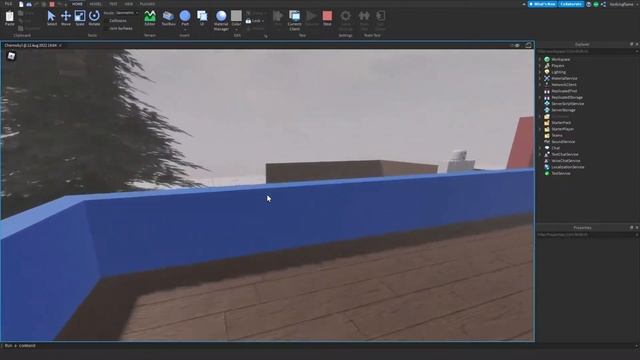
Task: Activate the Rotate tool
Action: coord(94,18)
